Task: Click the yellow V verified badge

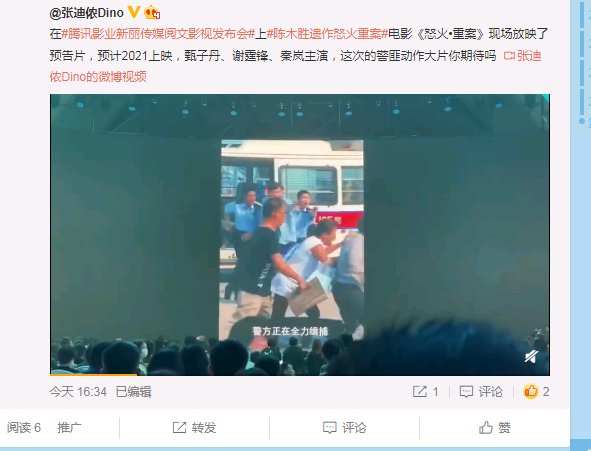Action: 133,12
